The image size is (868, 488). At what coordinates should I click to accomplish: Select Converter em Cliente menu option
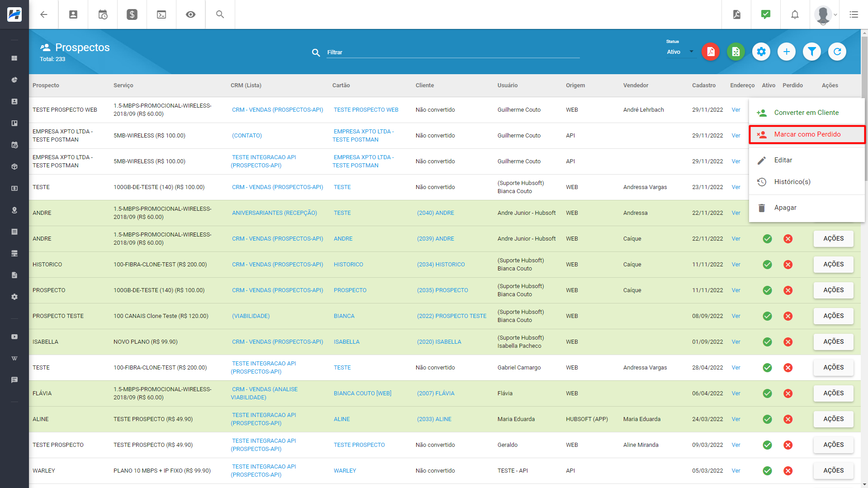806,113
